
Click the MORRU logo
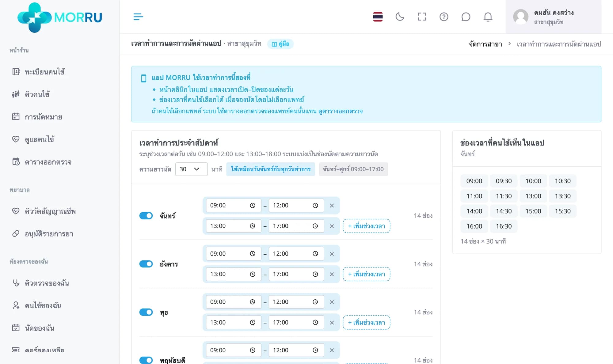(59, 17)
